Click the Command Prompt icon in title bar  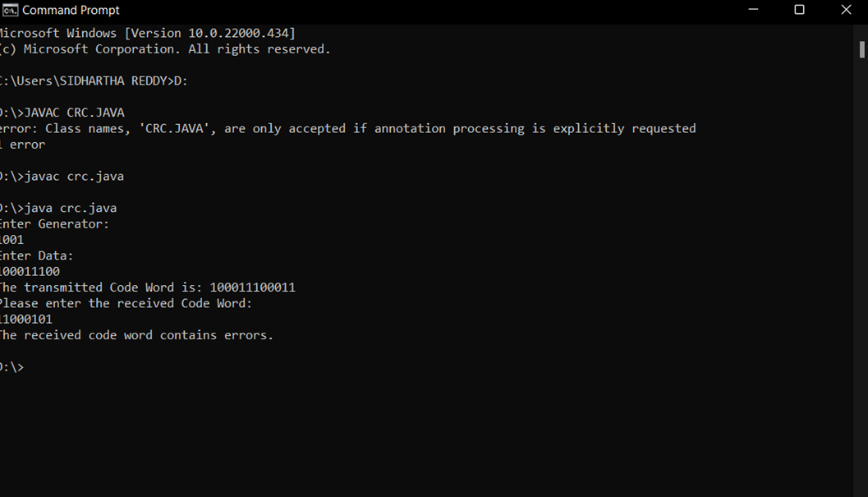9,10
